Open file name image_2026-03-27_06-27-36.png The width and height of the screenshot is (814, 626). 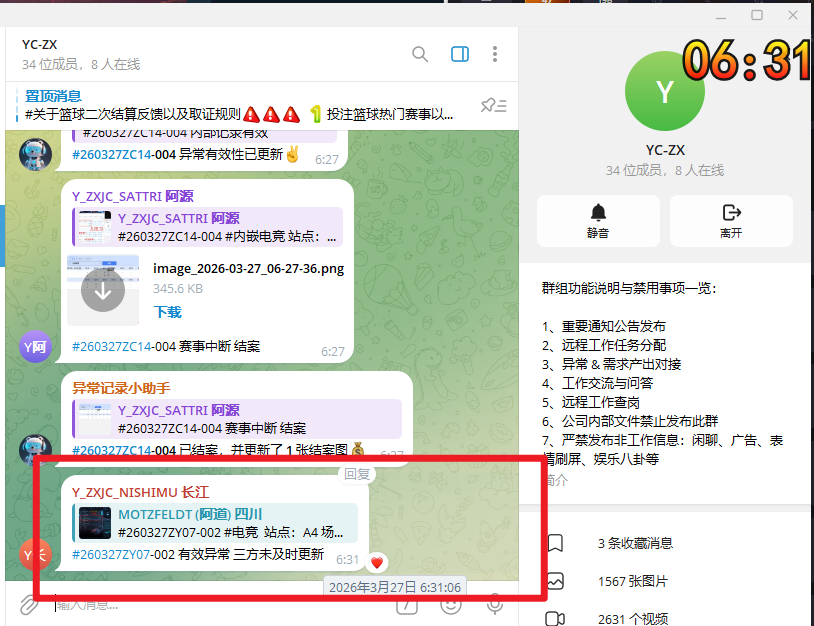pyautogui.click(x=248, y=269)
